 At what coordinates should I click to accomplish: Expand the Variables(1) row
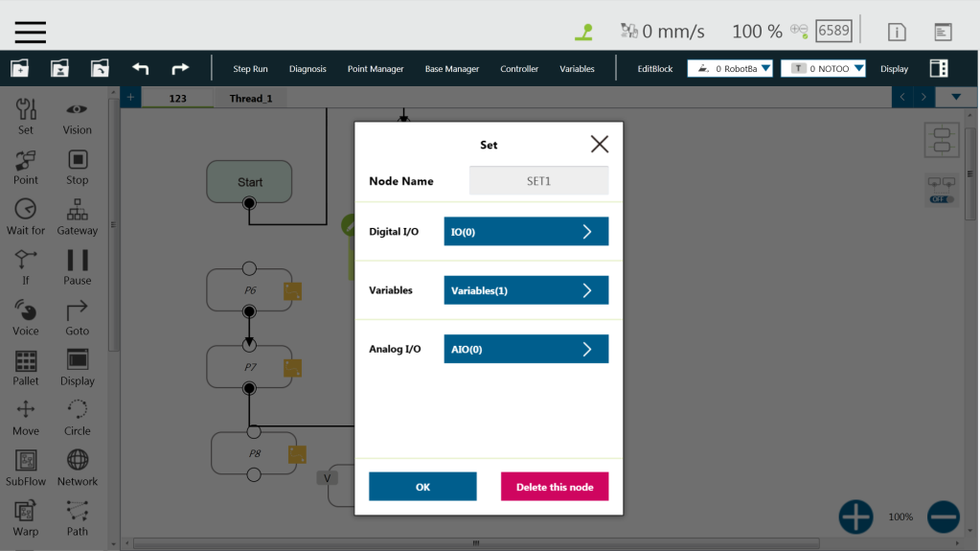coord(526,290)
